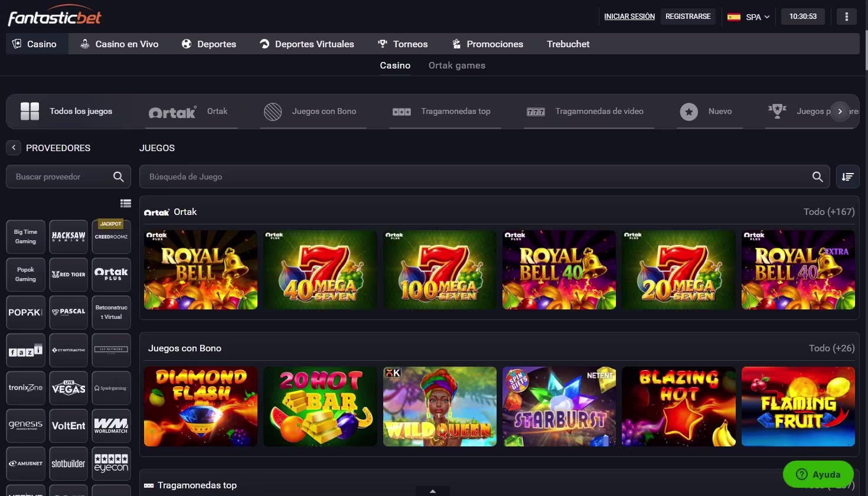
Task: Open the Torneos menu item
Action: [403, 44]
